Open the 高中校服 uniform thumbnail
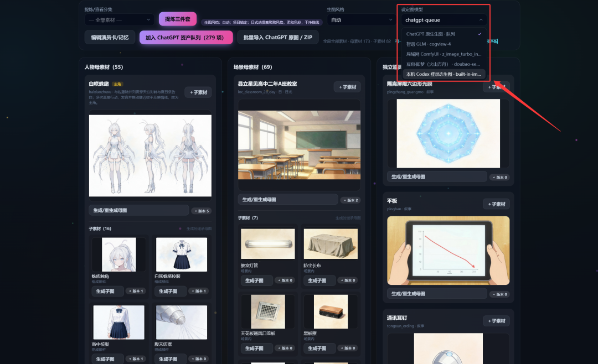 click(118, 323)
